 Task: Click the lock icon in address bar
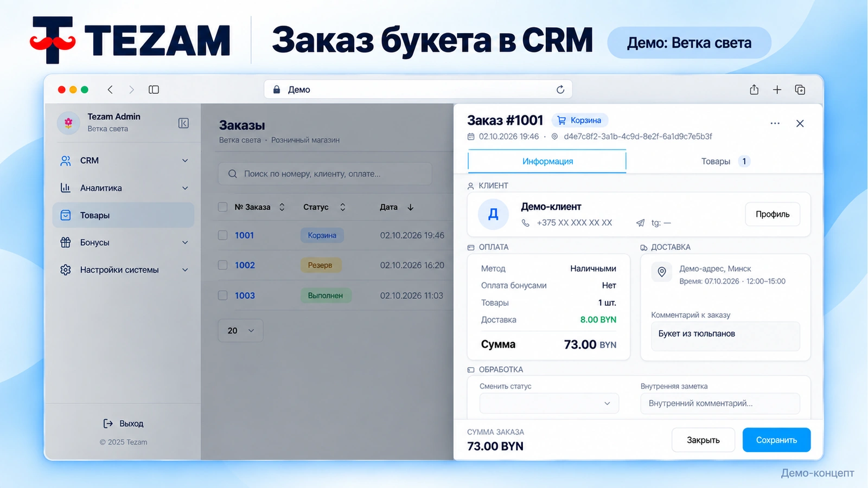pos(277,89)
